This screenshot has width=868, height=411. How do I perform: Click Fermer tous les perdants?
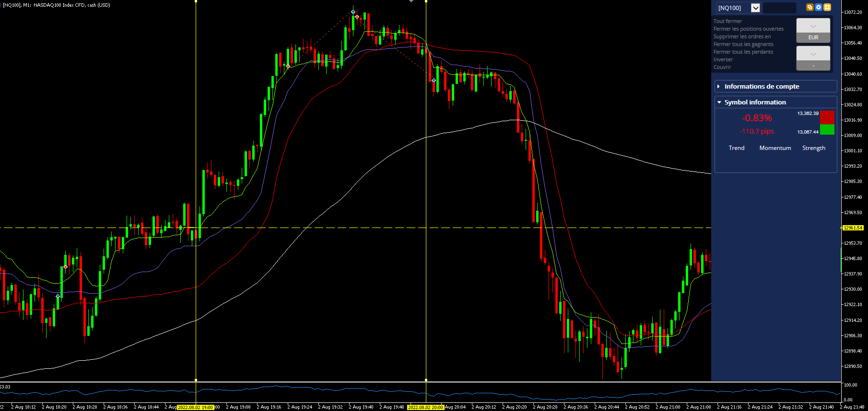tap(743, 52)
